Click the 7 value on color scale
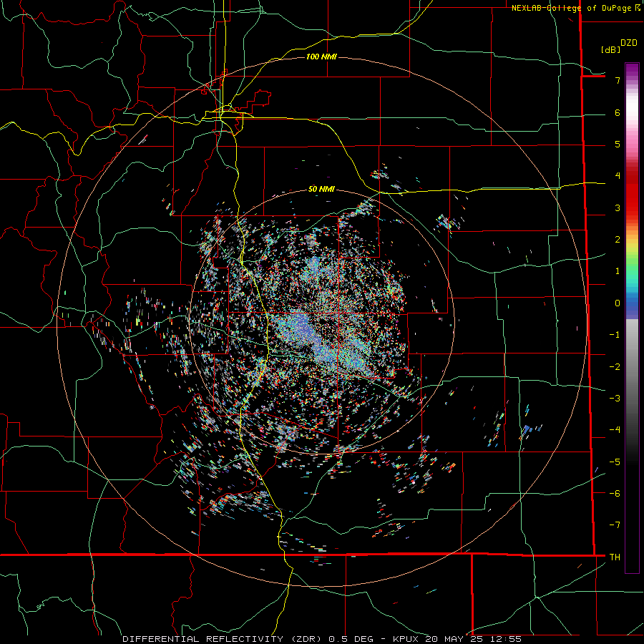The image size is (644, 644). point(618,80)
